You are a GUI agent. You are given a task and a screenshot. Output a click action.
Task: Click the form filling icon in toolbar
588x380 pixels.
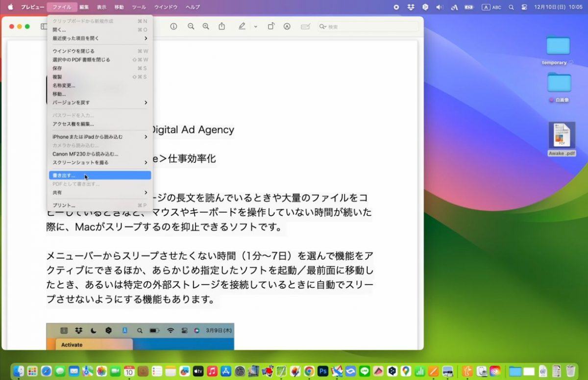tap(305, 26)
